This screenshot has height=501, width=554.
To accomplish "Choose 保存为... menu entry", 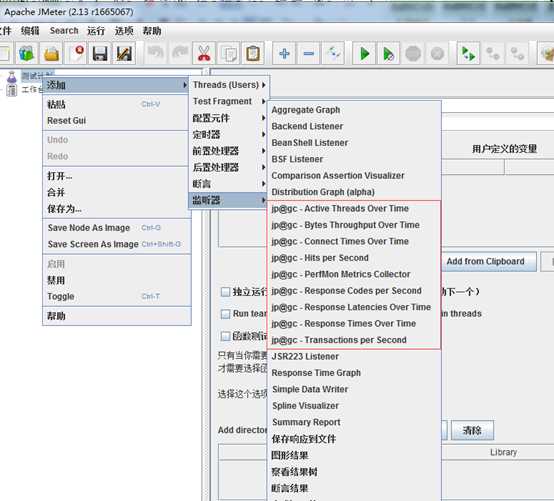I will pos(117,209).
